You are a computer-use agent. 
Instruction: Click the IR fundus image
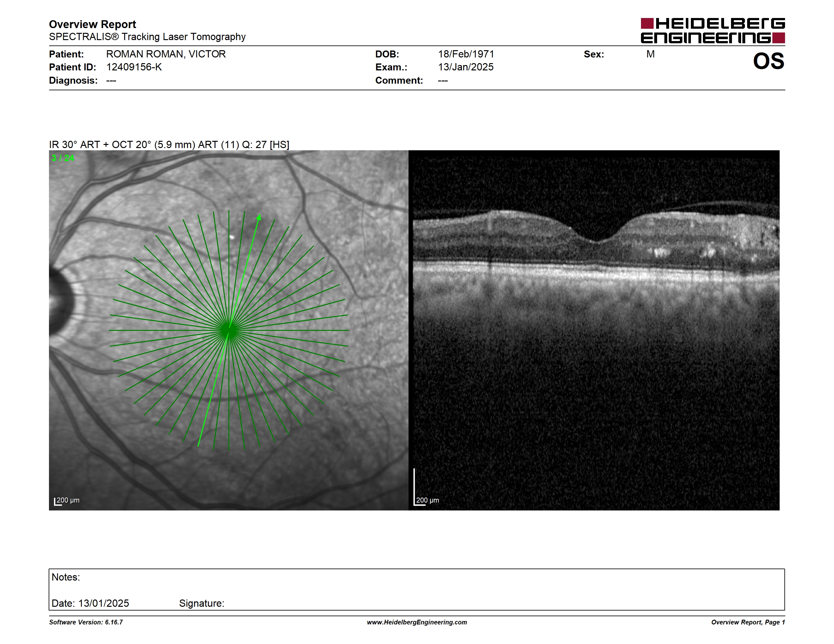tap(228, 330)
